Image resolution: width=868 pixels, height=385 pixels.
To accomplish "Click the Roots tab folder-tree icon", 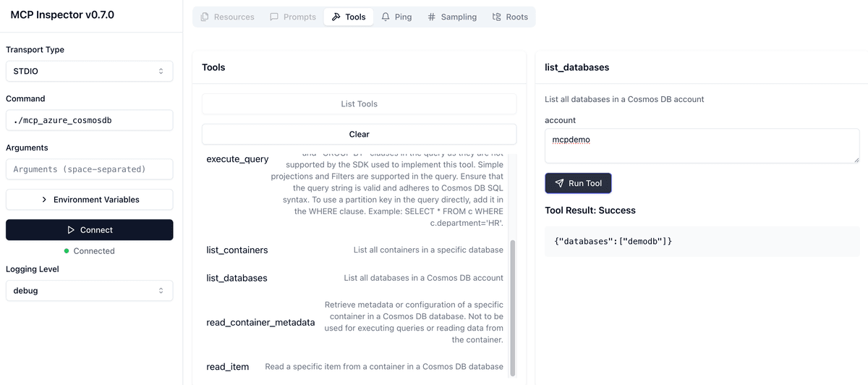I will point(496,17).
